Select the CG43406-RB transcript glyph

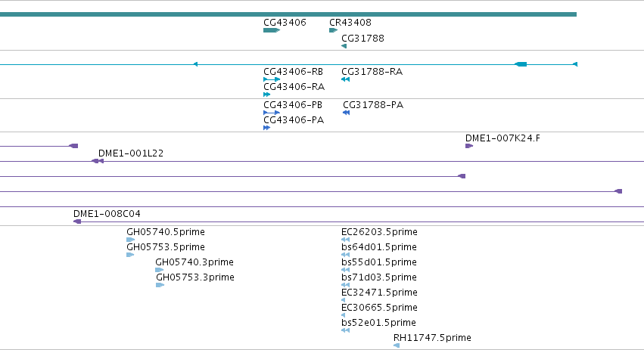pyautogui.click(x=272, y=79)
